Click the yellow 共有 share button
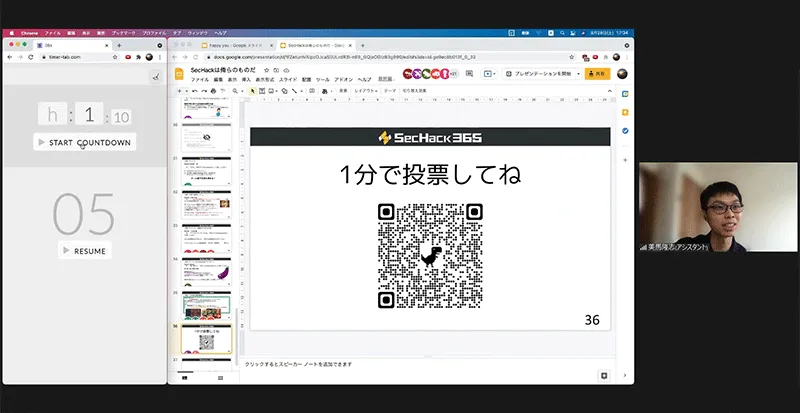Screen dimensions: 800x413 597,74
